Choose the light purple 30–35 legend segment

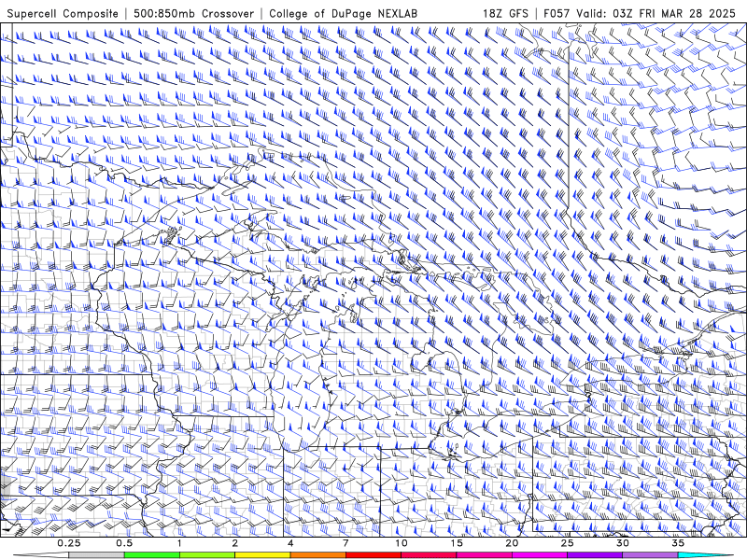pyautogui.click(x=650, y=555)
